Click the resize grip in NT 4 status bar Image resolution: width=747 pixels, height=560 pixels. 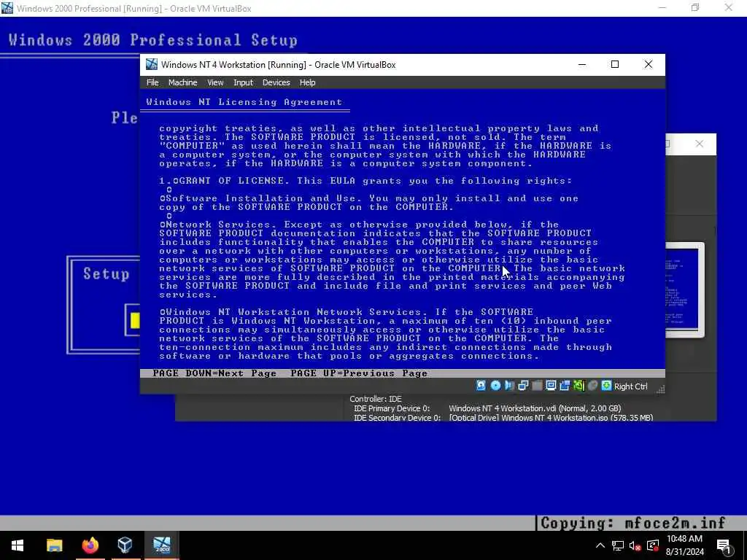660,389
